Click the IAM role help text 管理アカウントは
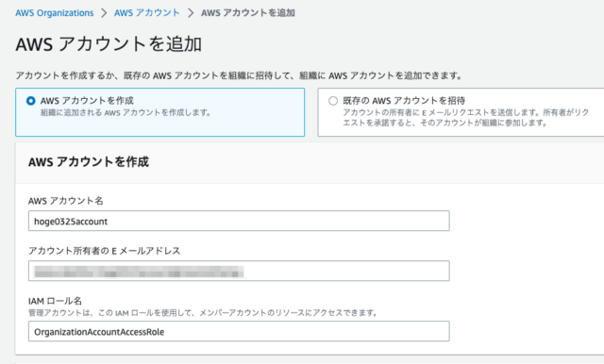This screenshot has height=364, width=604. click(x=204, y=313)
